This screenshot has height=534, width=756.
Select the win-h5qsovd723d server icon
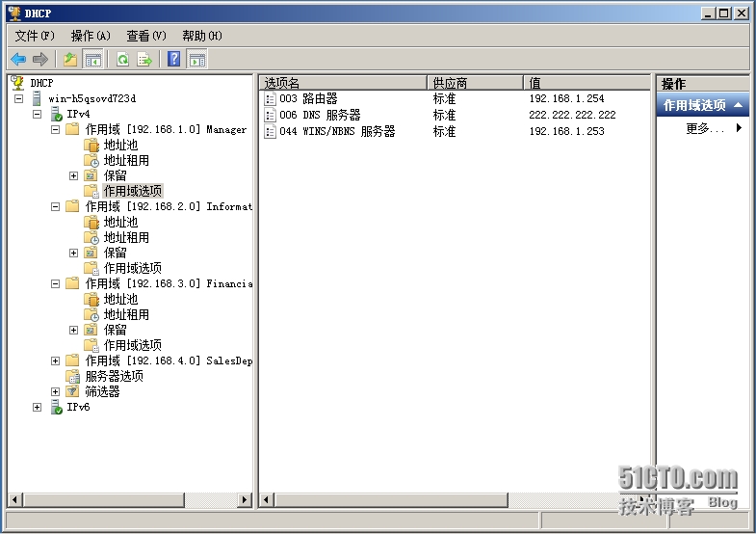click(37, 98)
